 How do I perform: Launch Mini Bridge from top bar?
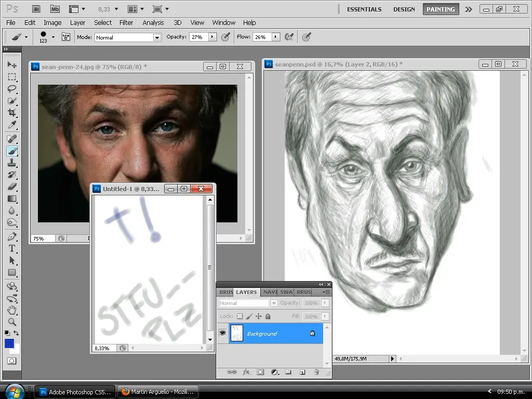(55, 9)
